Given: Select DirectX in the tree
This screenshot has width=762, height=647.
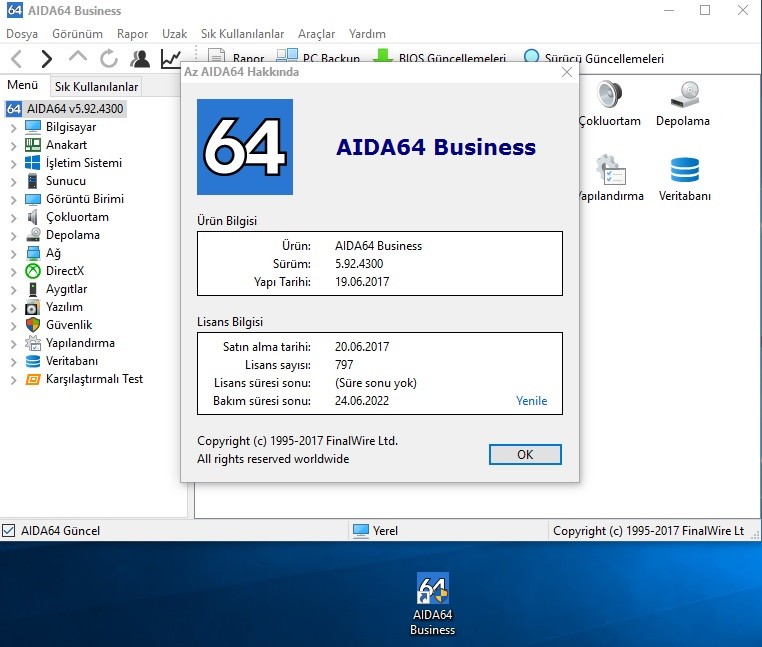Looking at the screenshot, I should pyautogui.click(x=65, y=271).
